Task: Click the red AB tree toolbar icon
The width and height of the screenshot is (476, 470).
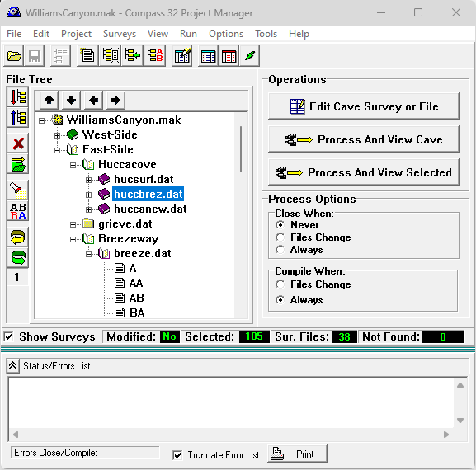Action: coord(155,55)
